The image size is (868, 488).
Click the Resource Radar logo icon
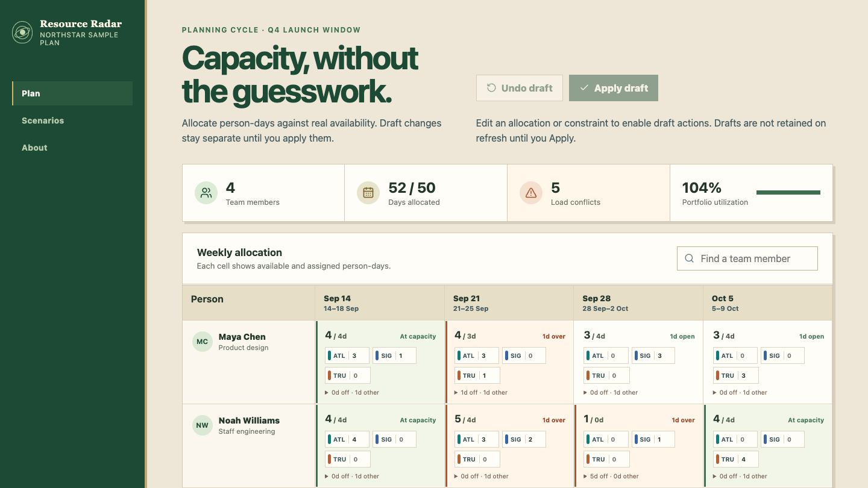(22, 33)
